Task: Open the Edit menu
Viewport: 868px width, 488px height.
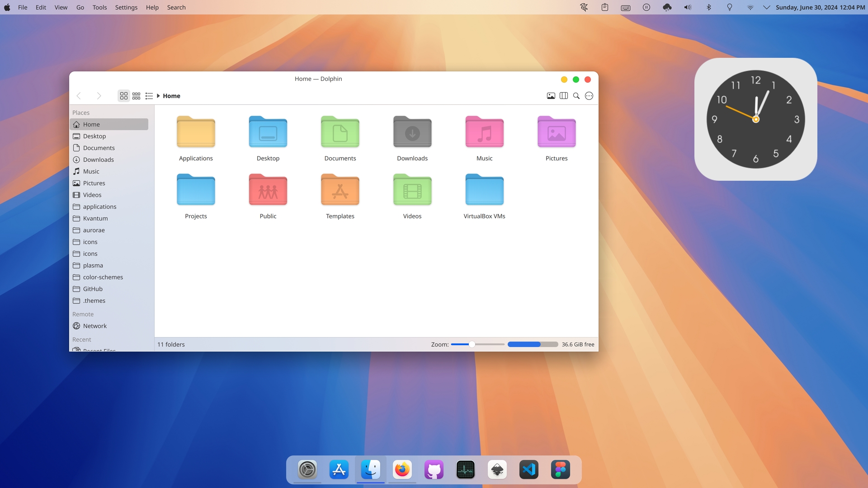Action: [41, 7]
